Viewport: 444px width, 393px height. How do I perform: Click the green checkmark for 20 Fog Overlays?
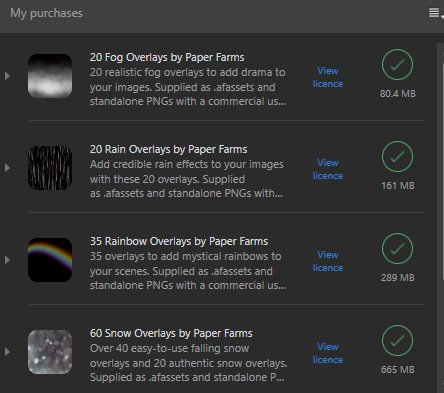pos(397,65)
